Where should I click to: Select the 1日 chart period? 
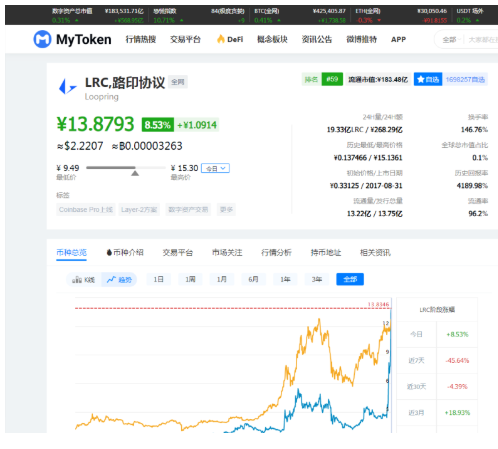[x=159, y=279]
